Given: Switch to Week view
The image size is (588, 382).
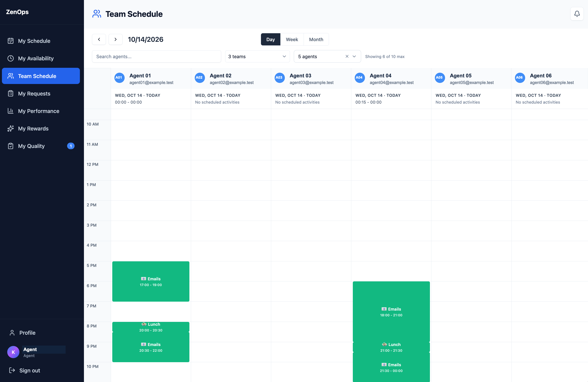Looking at the screenshot, I should [292, 39].
